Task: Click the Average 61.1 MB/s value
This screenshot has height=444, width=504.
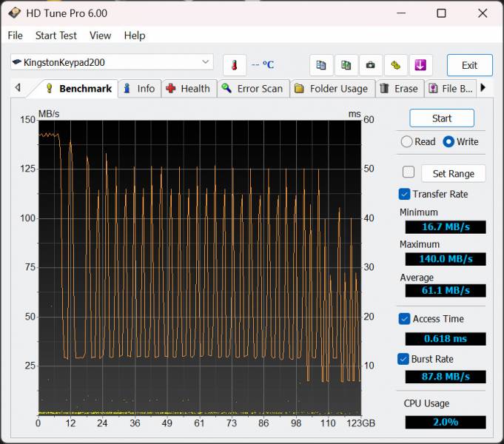Action: (446, 291)
